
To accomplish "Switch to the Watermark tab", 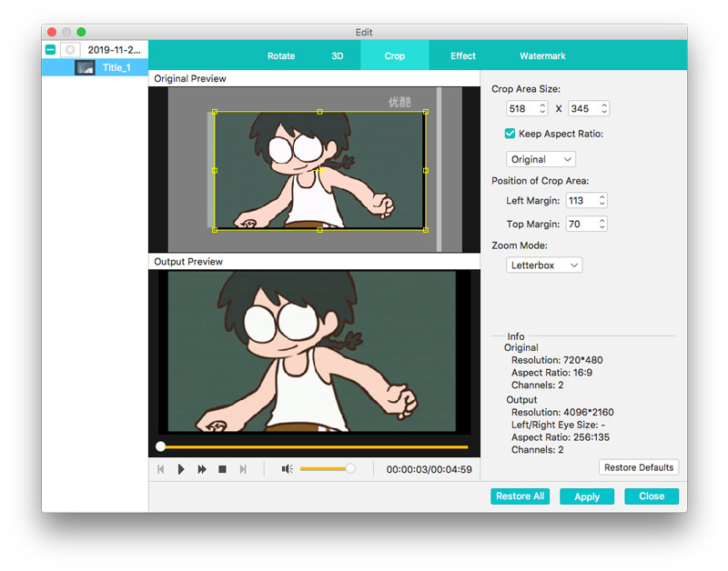I will pyautogui.click(x=542, y=55).
